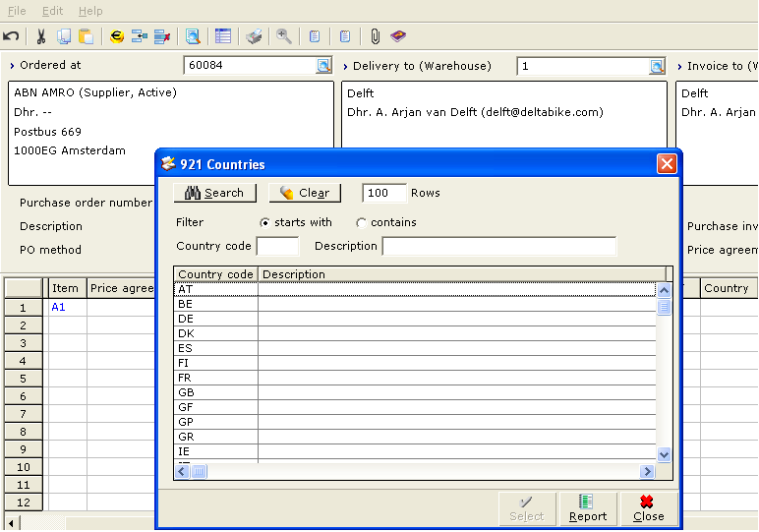This screenshot has height=532, width=759.
Task: Click the country list vertical scrollbar down arrow
Action: pos(664,454)
